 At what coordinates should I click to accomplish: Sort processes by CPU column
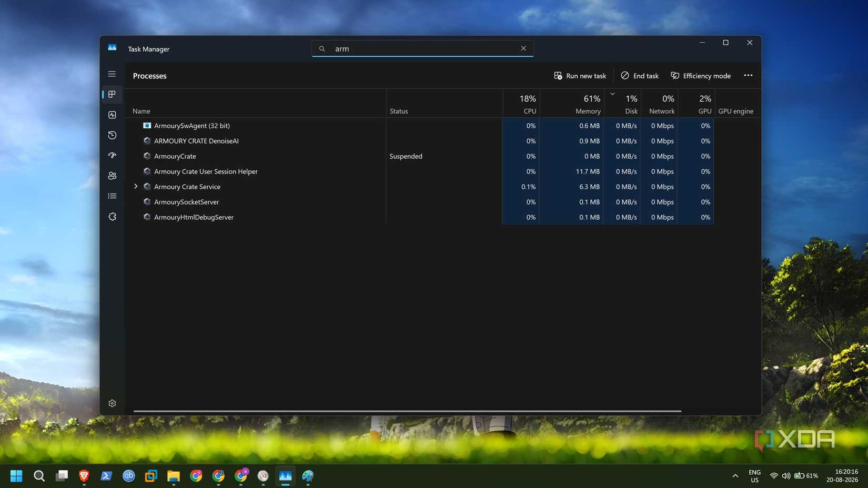click(x=521, y=103)
